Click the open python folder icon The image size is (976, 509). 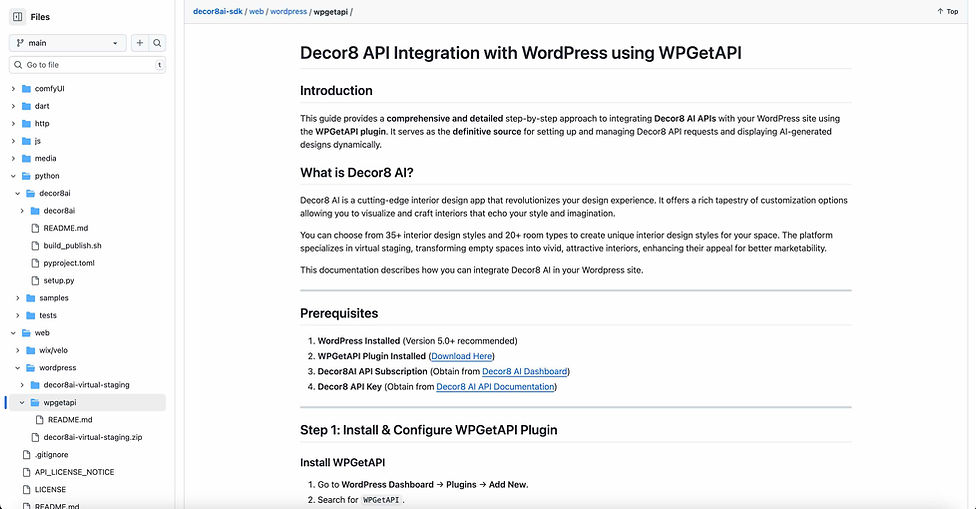coord(26,176)
